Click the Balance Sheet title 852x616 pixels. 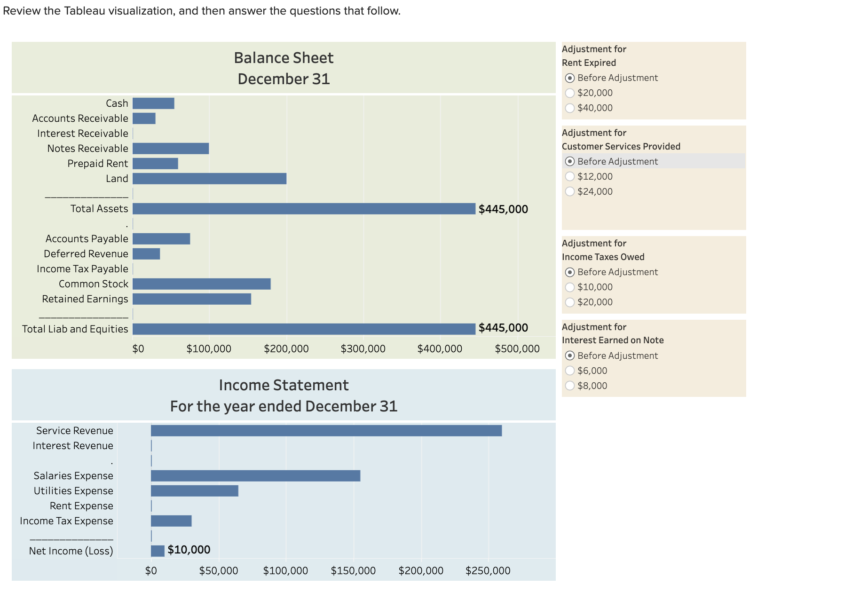point(283,57)
